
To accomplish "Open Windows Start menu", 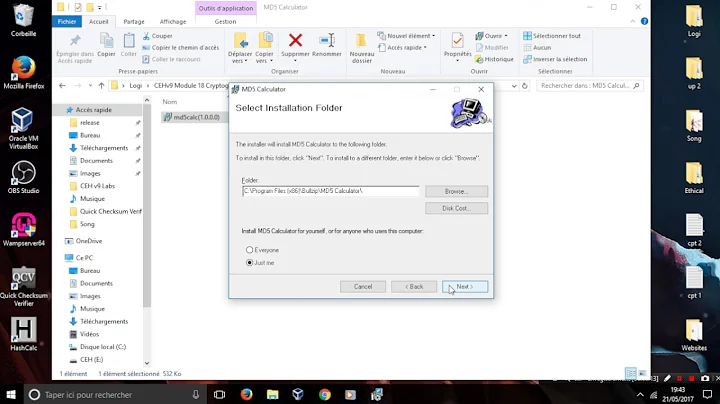I will click(11, 394).
